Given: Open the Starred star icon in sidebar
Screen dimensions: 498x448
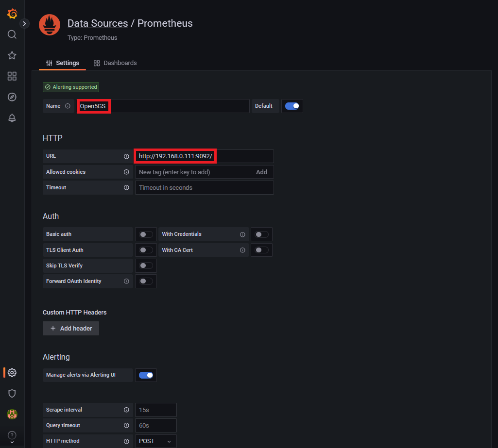Looking at the screenshot, I should [x=12, y=55].
